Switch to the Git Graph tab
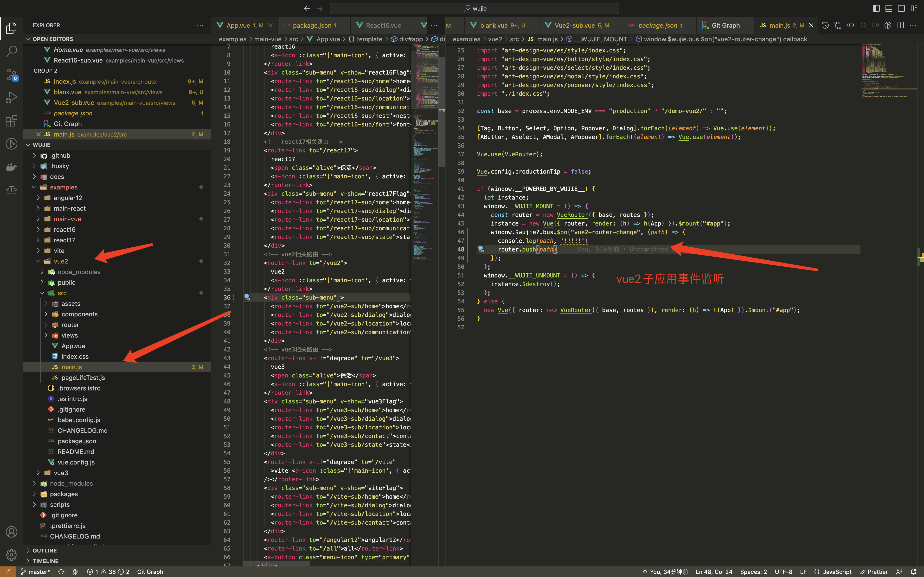Screen dimensions: 924x577 (x=725, y=25)
